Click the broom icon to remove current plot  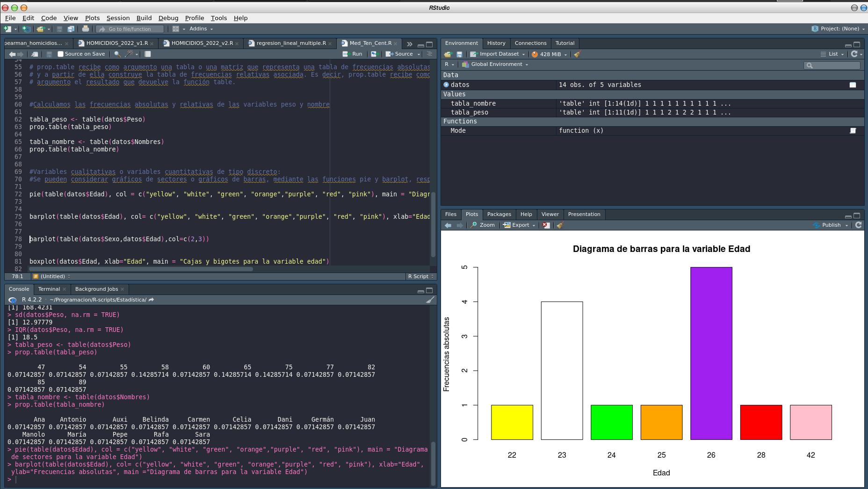560,225
